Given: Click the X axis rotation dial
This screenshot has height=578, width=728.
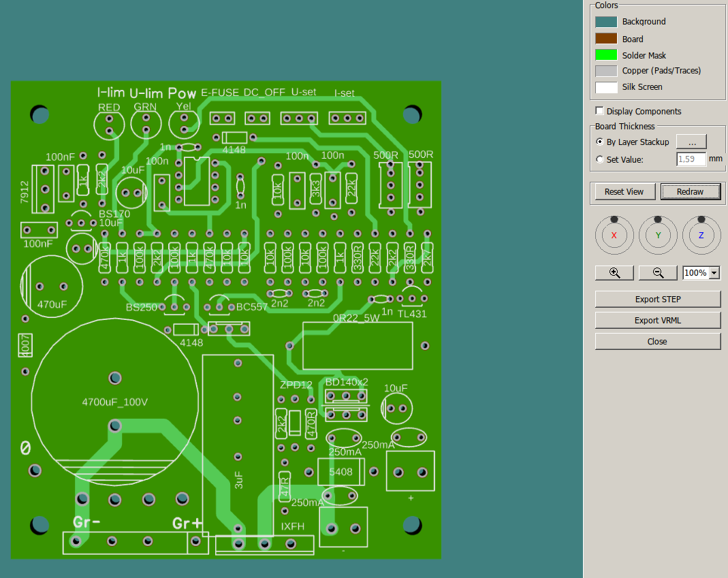Looking at the screenshot, I should [614, 235].
